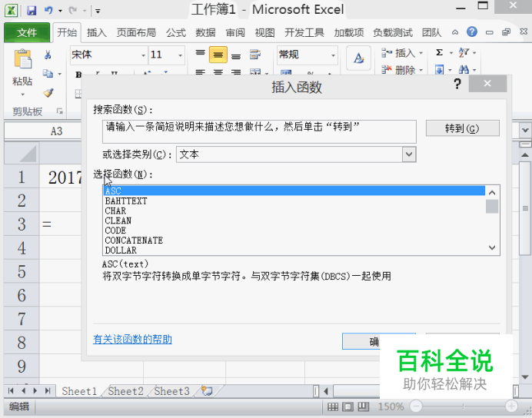Click the dialog help question mark
Screen dimensions: 532x418
(457, 83)
